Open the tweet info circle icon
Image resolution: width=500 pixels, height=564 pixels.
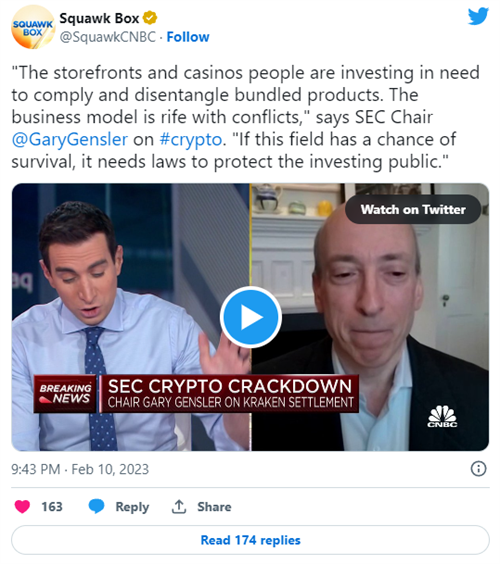click(478, 469)
